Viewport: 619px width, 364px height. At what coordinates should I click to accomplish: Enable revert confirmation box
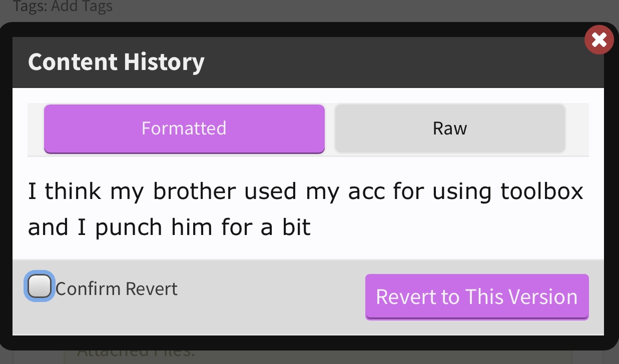point(39,286)
